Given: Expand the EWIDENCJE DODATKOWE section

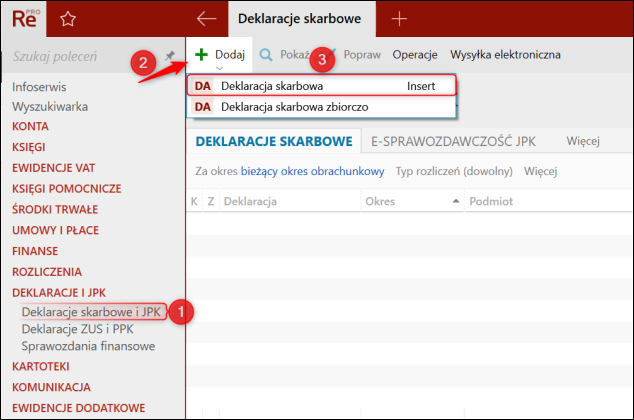Looking at the screenshot, I should [78, 408].
